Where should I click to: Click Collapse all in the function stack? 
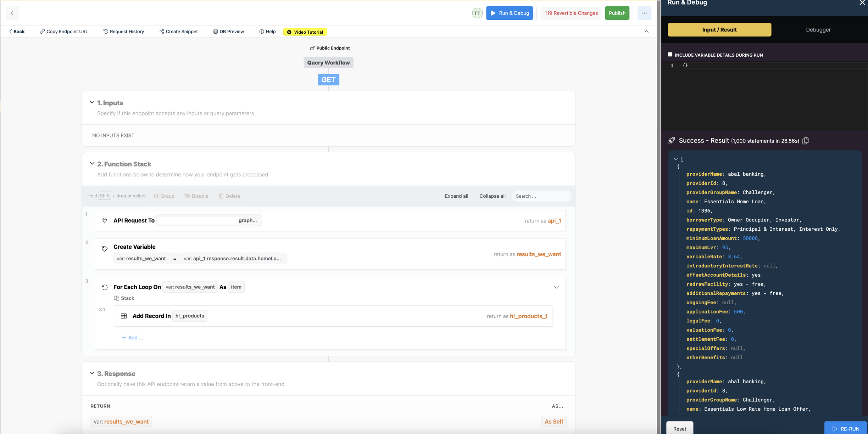493,196
